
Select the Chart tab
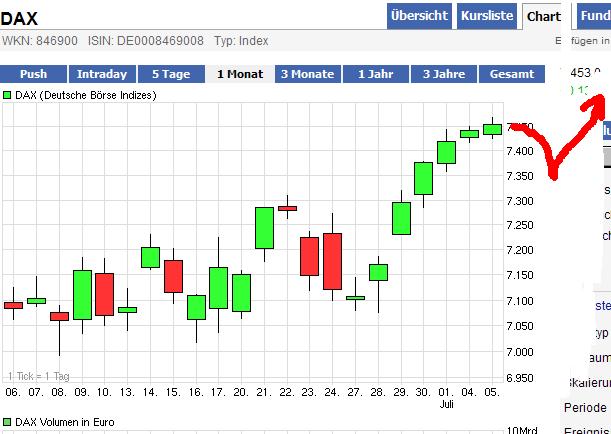click(542, 16)
